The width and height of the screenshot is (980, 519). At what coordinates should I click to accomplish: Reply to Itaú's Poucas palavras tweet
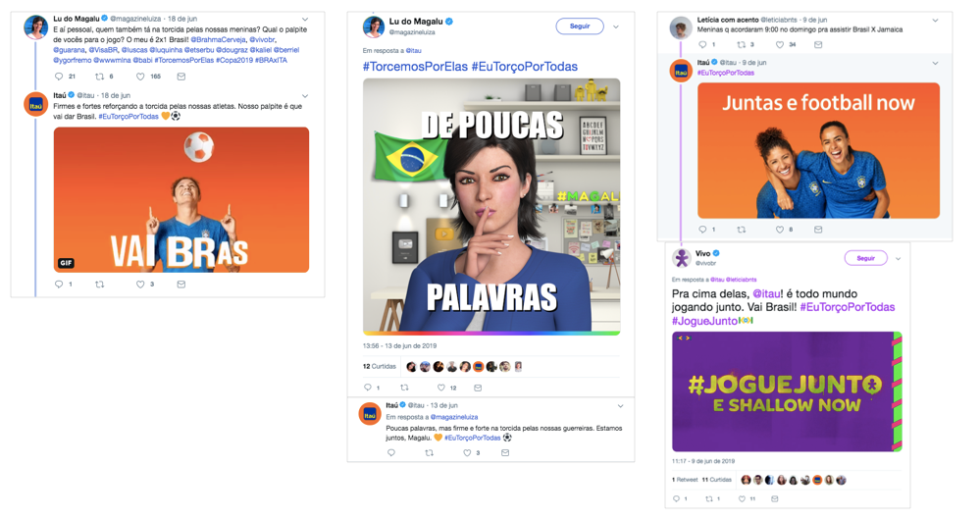[391, 452]
